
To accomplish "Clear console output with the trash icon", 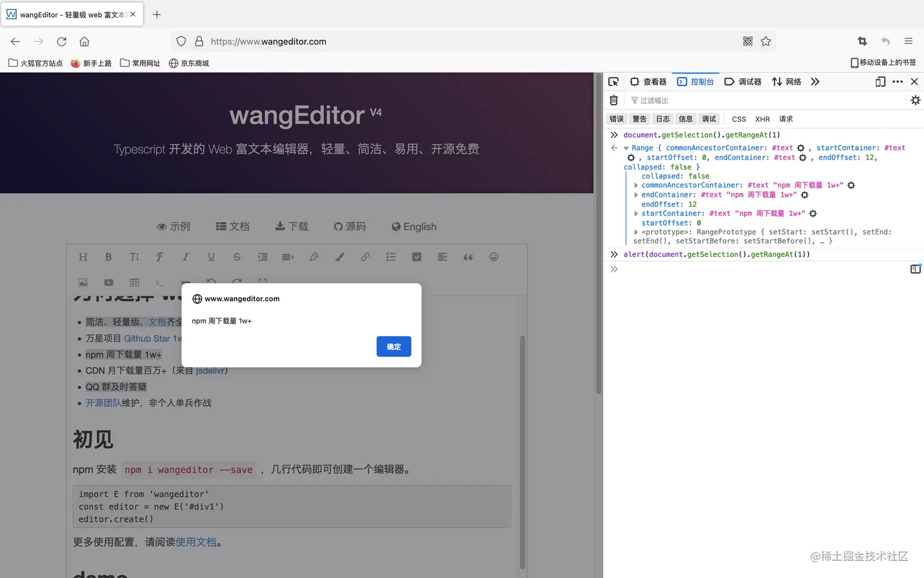I will [614, 100].
